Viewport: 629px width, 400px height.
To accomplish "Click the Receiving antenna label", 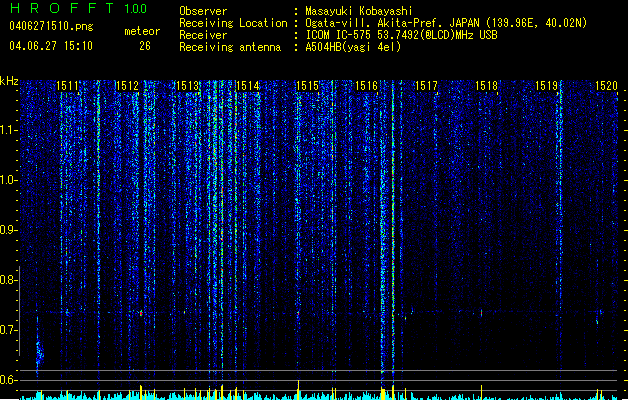I will (x=230, y=47).
